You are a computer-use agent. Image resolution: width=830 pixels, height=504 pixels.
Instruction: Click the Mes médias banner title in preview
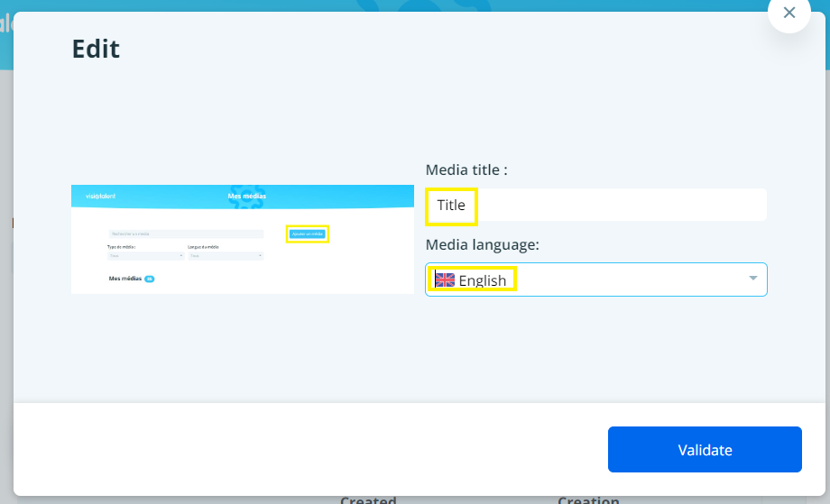(246, 196)
